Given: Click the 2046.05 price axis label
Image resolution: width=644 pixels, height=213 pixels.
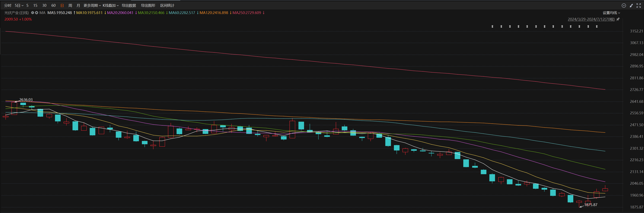Looking at the screenshot, I should 636,183.
